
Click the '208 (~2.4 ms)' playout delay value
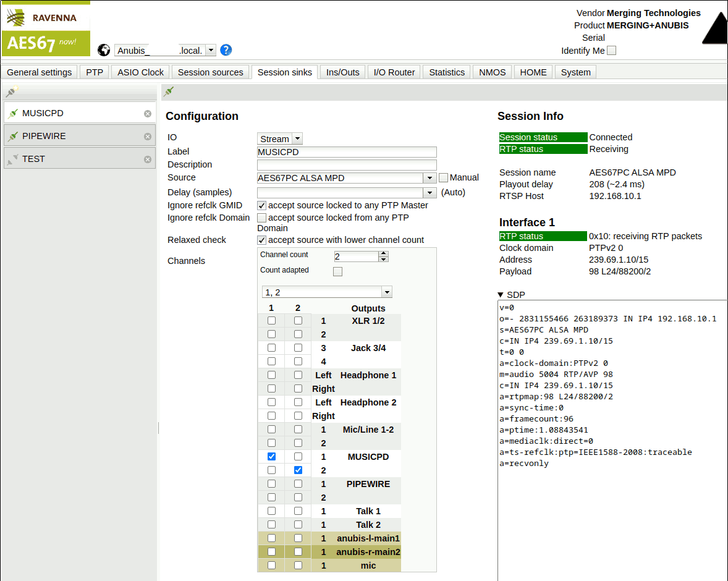[617, 184]
